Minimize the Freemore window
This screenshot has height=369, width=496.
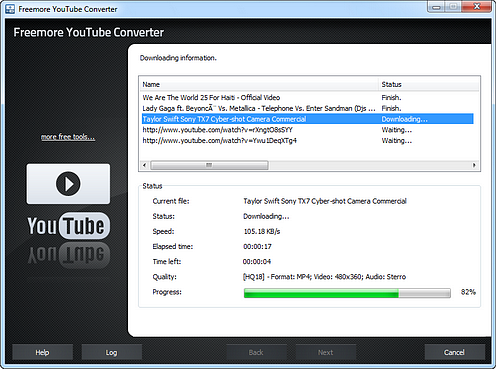(x=436, y=7)
